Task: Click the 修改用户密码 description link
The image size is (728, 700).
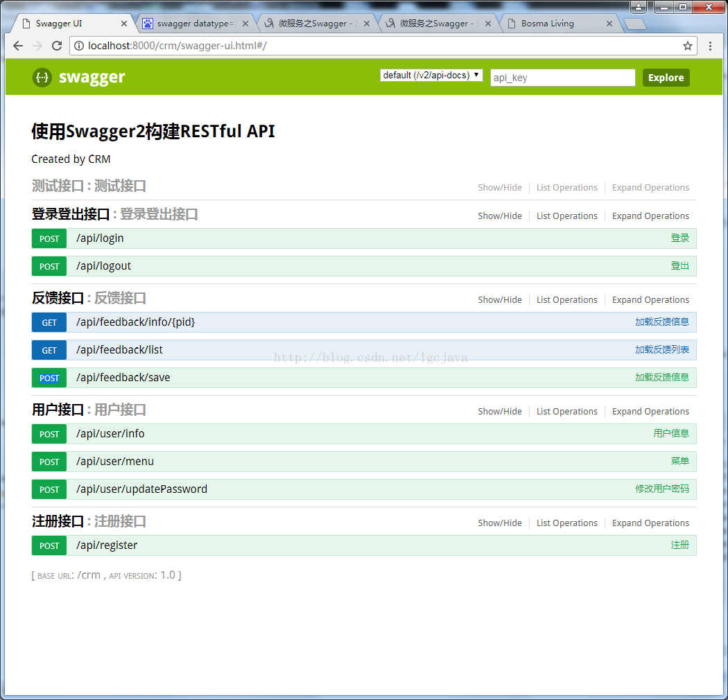Action: click(x=662, y=489)
